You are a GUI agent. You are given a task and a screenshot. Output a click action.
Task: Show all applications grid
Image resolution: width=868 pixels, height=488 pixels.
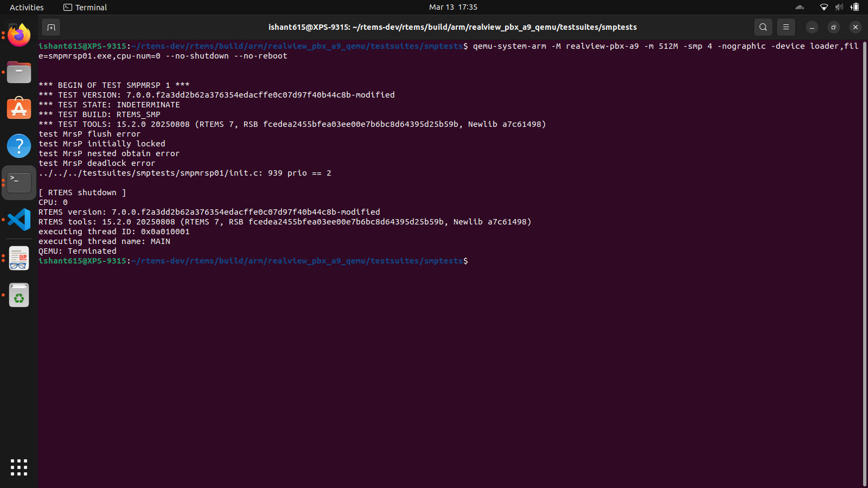(19, 467)
